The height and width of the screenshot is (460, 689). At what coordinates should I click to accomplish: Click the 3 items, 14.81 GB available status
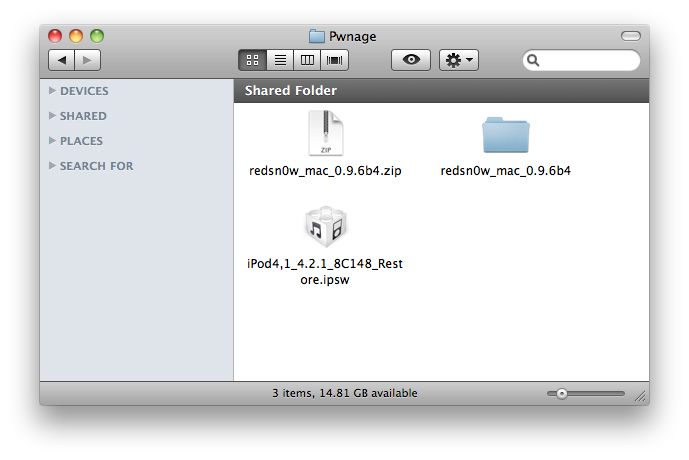coord(344,393)
